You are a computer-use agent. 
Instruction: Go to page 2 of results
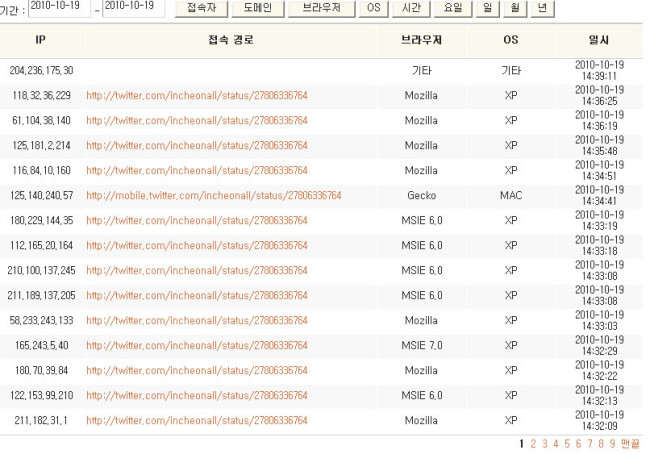(x=533, y=443)
